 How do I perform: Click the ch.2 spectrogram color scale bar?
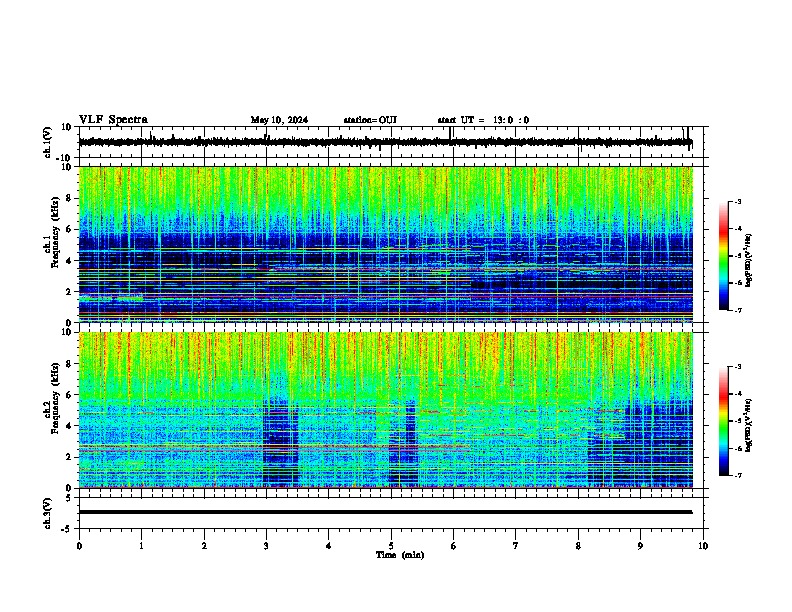pos(724,421)
